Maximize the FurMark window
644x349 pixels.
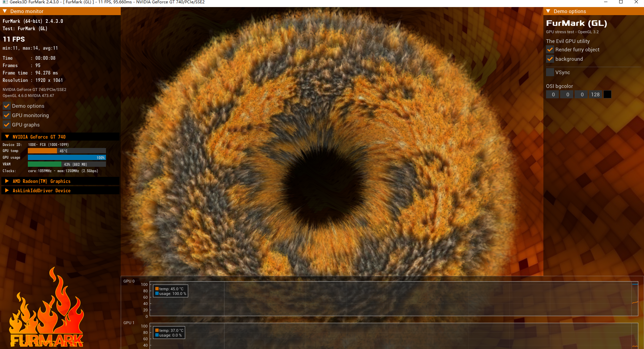pos(621,2)
